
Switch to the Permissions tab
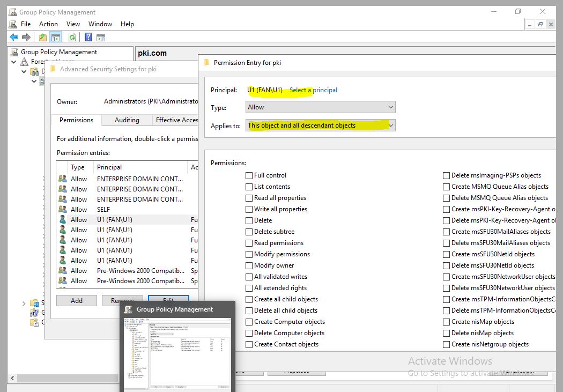click(x=76, y=120)
